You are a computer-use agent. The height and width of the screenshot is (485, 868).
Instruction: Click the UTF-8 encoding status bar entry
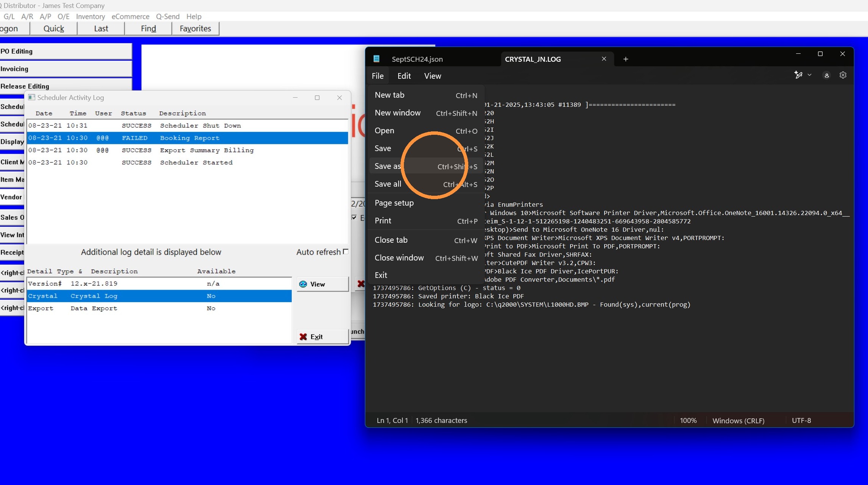801,420
